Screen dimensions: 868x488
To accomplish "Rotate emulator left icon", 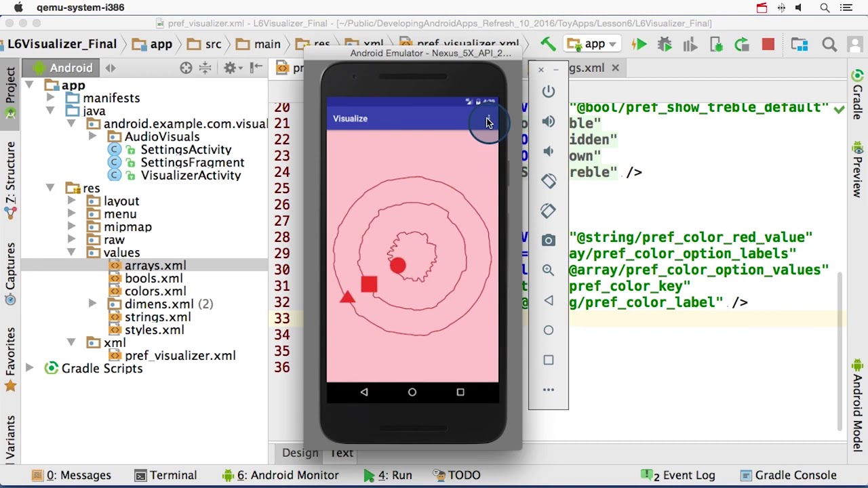I will coord(548,181).
